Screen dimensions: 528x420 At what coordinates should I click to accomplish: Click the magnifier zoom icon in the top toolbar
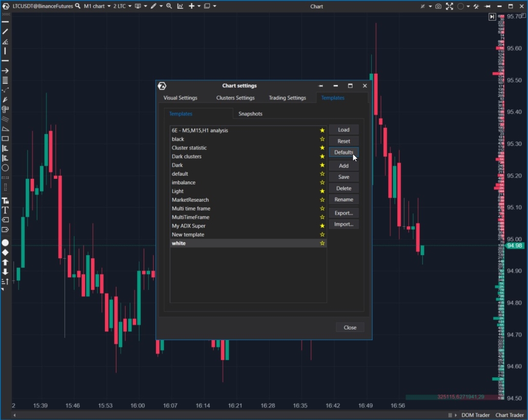[x=169, y=6]
